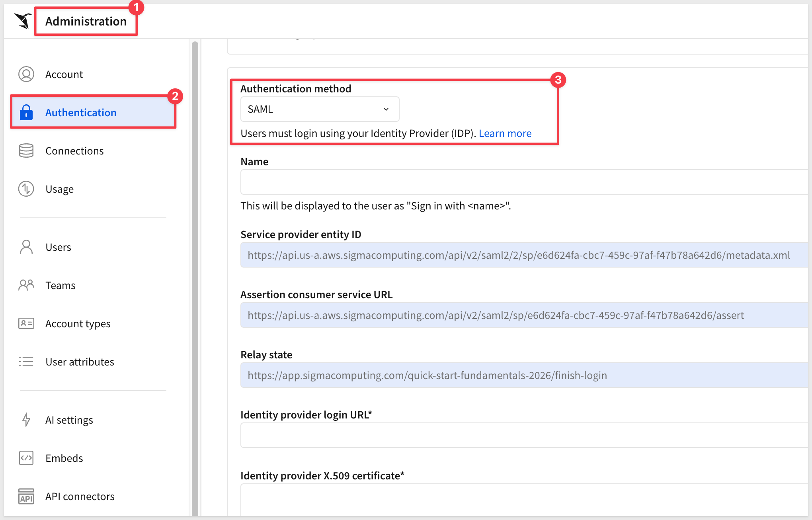The image size is (812, 520).
Task: Click the Teams people icon
Action: [26, 285]
